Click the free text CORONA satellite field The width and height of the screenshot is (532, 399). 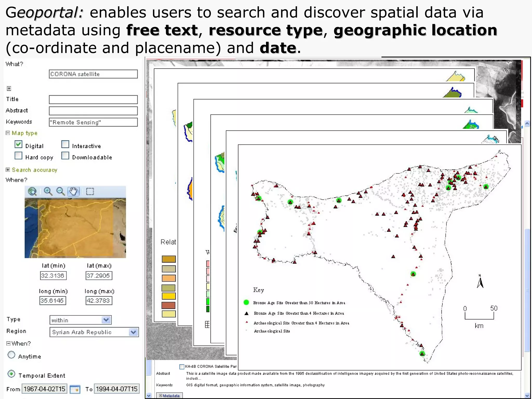pyautogui.click(x=93, y=74)
